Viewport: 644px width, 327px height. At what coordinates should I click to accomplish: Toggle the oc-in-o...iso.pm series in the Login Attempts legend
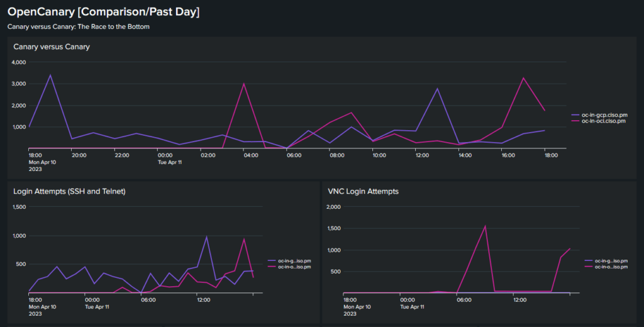pyautogui.click(x=288, y=266)
